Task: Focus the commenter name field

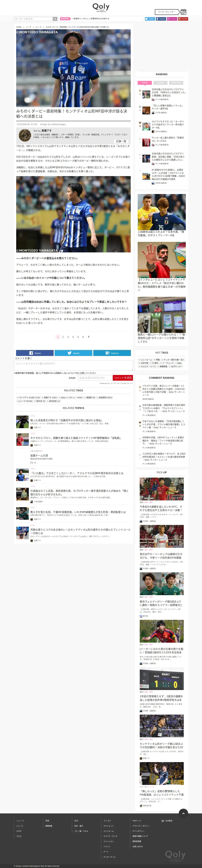Action: pos(95,378)
